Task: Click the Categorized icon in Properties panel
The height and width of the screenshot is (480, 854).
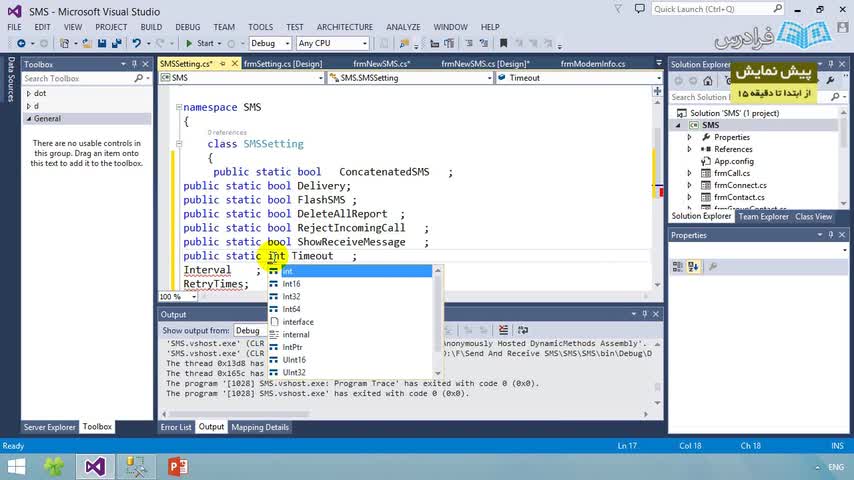Action: tap(678, 266)
